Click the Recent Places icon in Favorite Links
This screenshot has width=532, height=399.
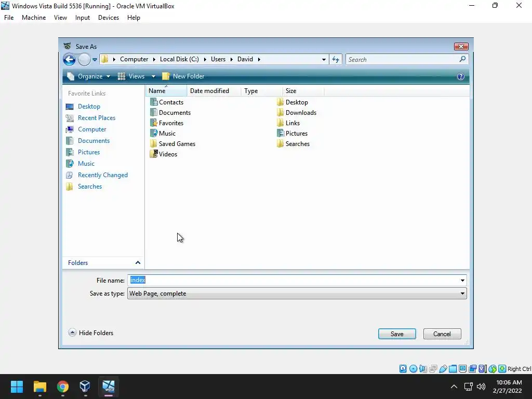pos(70,118)
